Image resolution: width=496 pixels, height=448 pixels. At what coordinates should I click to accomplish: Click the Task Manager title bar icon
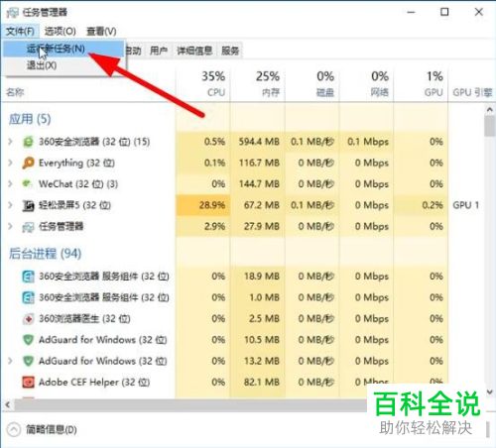coord(13,13)
